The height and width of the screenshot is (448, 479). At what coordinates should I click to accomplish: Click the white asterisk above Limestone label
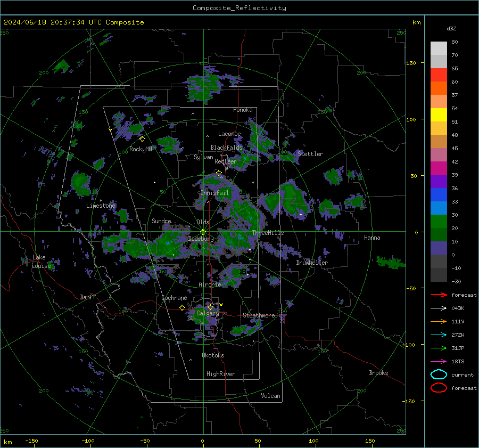coord(101,201)
